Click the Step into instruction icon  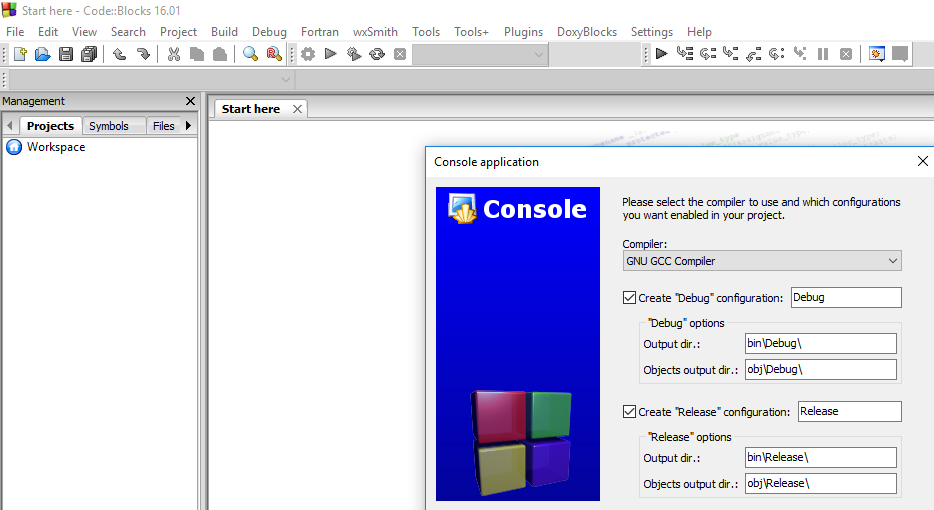pyautogui.click(x=800, y=54)
